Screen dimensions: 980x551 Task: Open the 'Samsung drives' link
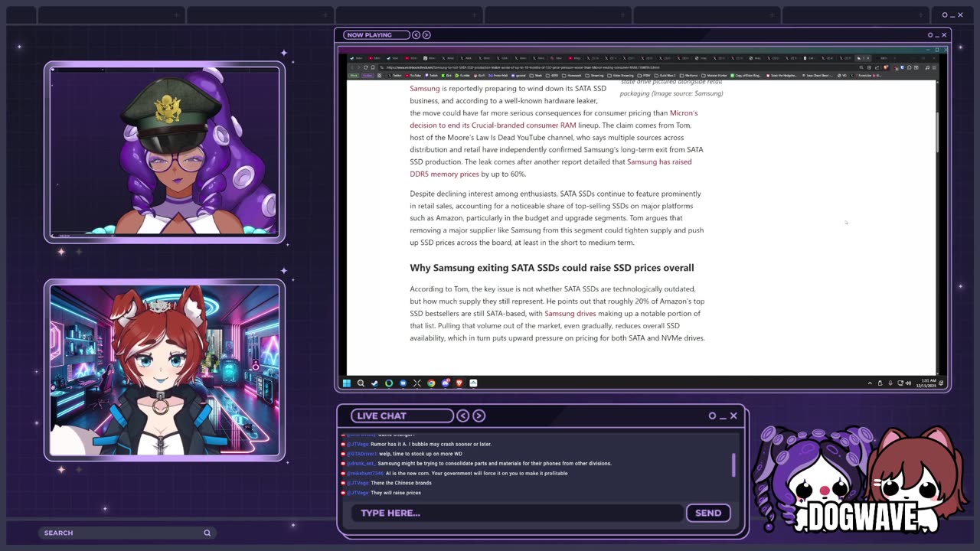pyautogui.click(x=570, y=313)
